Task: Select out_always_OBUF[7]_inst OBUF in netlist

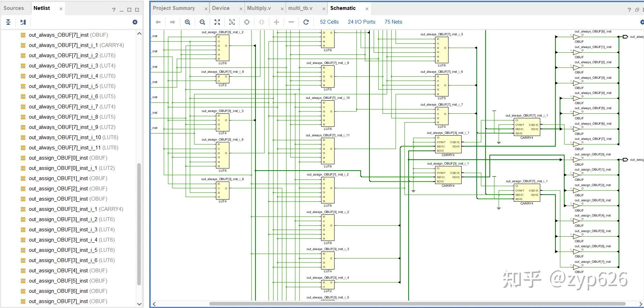Action: tap(64, 35)
